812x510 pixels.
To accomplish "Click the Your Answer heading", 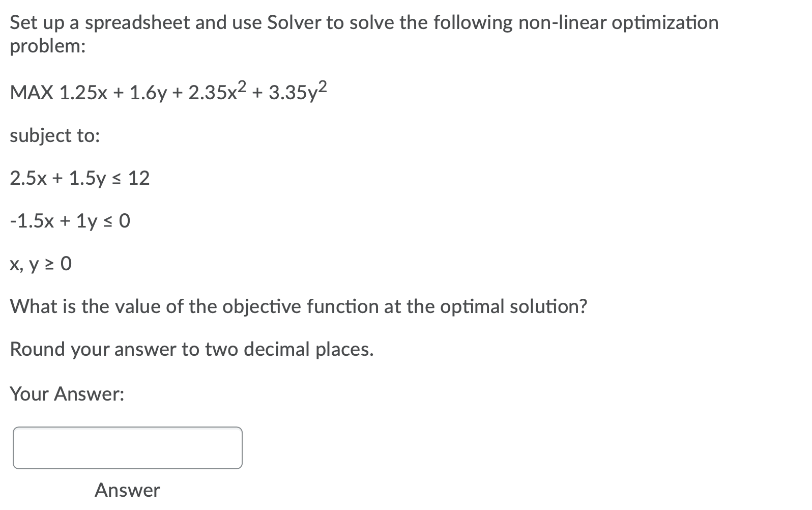I will pos(68,393).
